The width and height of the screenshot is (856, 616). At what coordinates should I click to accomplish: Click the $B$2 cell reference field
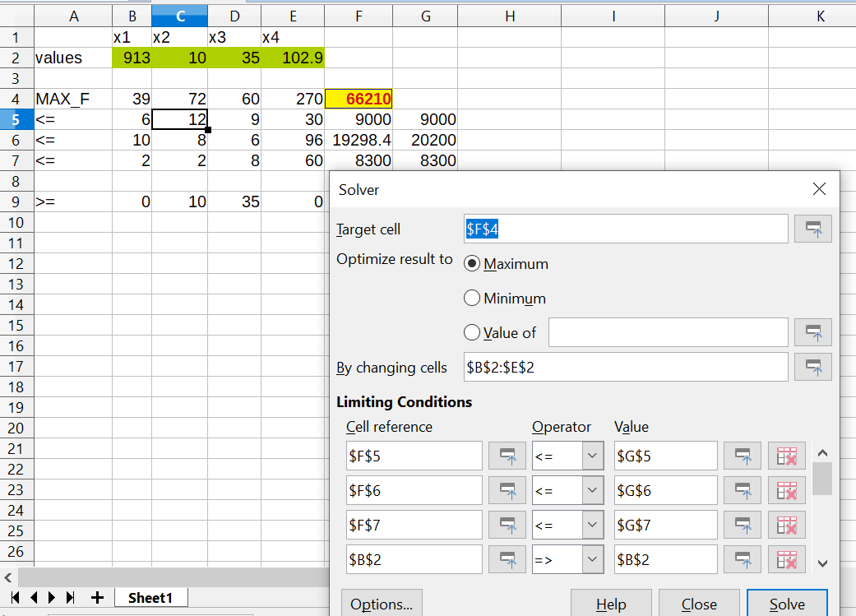[414, 559]
